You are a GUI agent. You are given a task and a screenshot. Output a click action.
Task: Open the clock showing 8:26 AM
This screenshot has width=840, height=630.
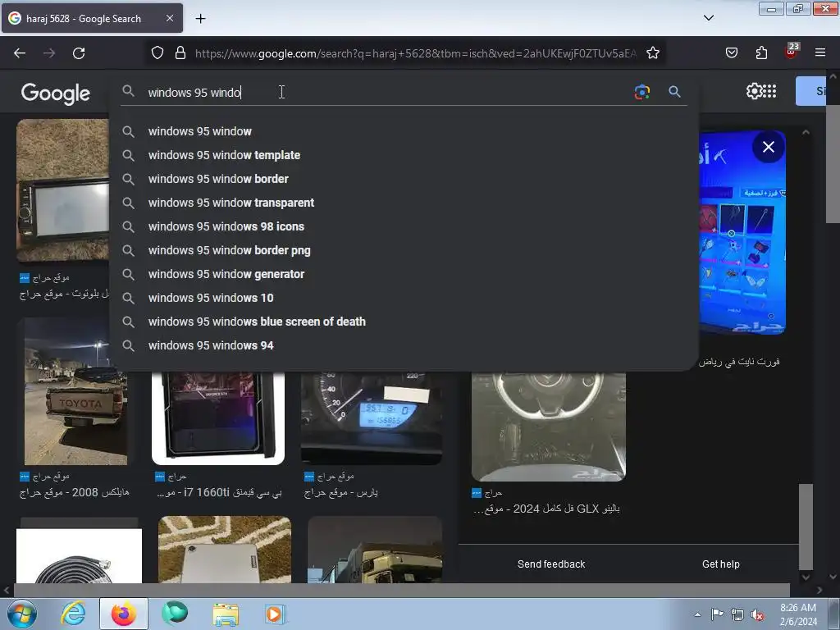click(797, 614)
